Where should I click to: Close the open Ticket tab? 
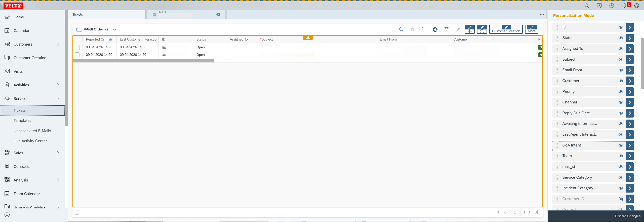pyautogui.click(x=218, y=15)
